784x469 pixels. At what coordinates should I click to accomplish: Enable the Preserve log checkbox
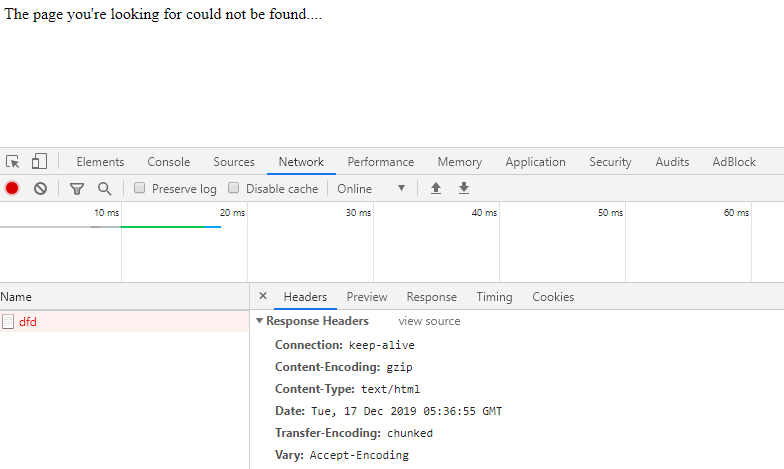click(140, 188)
